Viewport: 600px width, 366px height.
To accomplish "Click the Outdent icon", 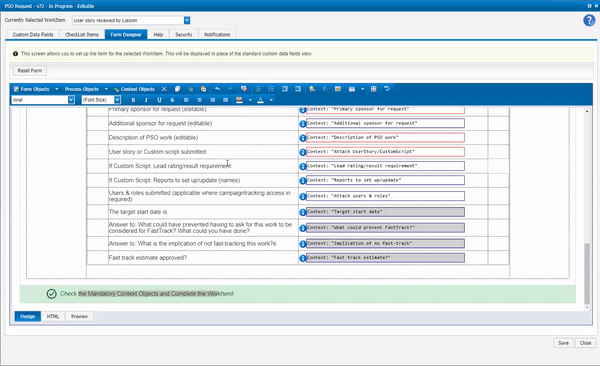I will coord(285,89).
